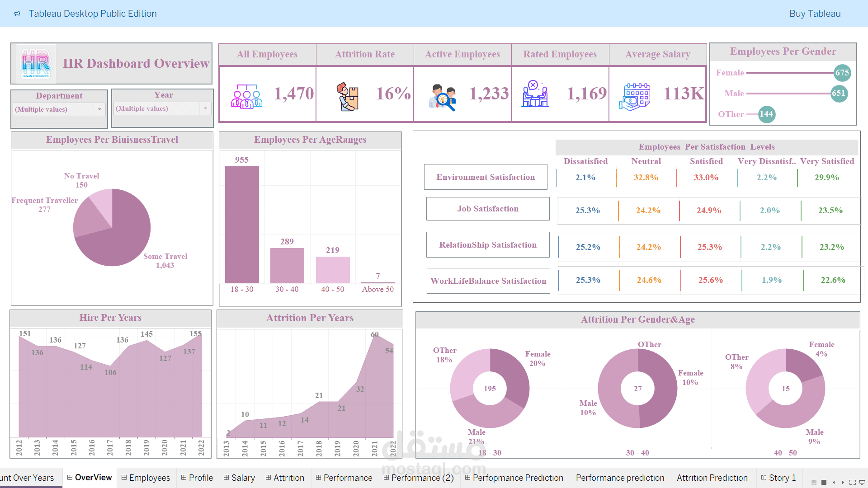Go to previous sheet arrow
The height and width of the screenshot is (488, 868).
(x=834, y=482)
